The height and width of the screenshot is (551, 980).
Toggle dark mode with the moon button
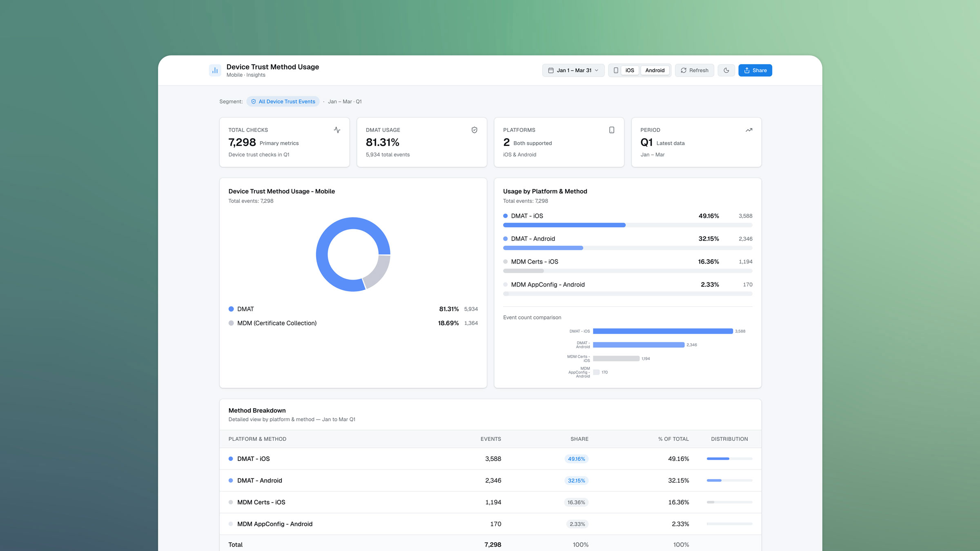pyautogui.click(x=726, y=70)
